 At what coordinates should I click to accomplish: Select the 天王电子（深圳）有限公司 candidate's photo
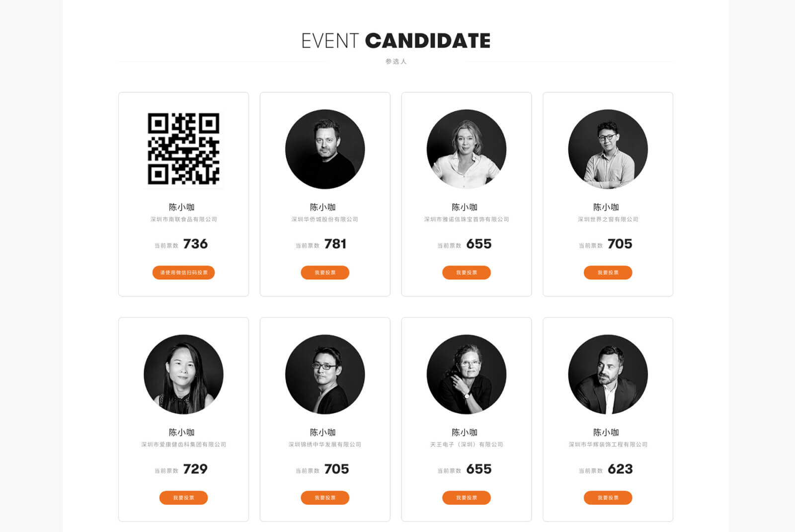[467, 374]
